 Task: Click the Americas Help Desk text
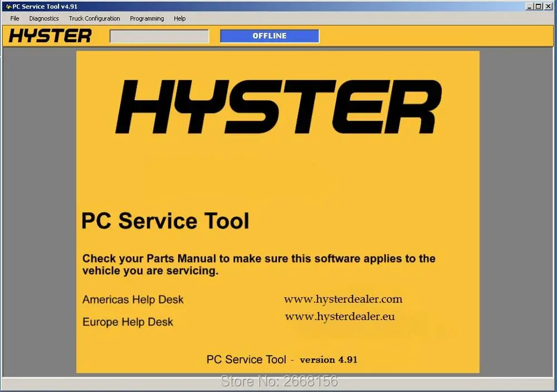(x=133, y=300)
